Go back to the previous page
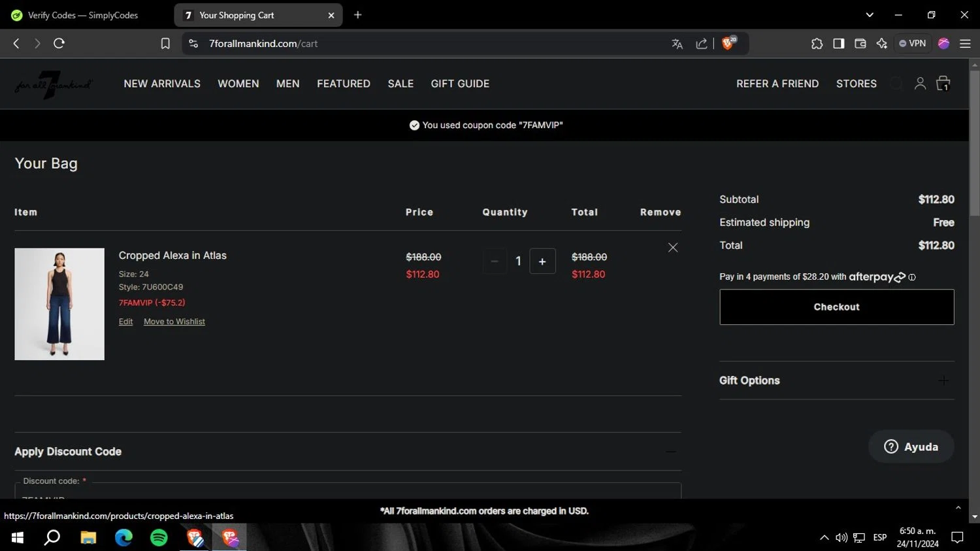Image resolution: width=980 pixels, height=551 pixels. (16, 44)
